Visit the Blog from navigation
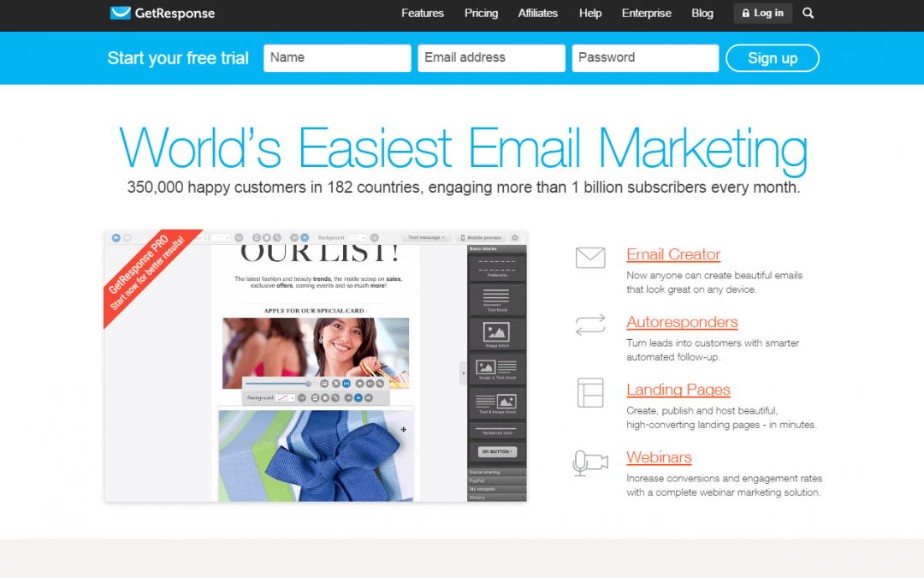The width and height of the screenshot is (924, 578). [x=702, y=13]
